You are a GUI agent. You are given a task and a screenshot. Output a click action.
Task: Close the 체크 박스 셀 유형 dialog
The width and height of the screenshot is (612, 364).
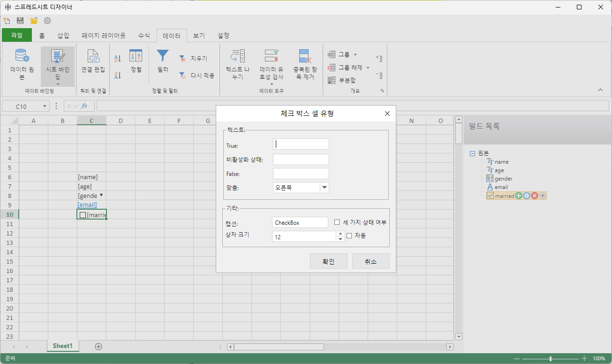387,114
